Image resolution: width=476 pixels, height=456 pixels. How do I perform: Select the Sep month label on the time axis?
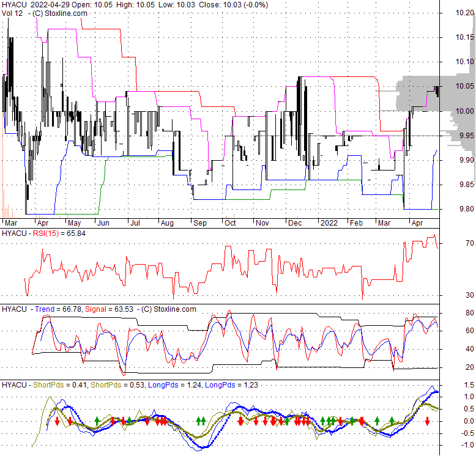(x=199, y=223)
